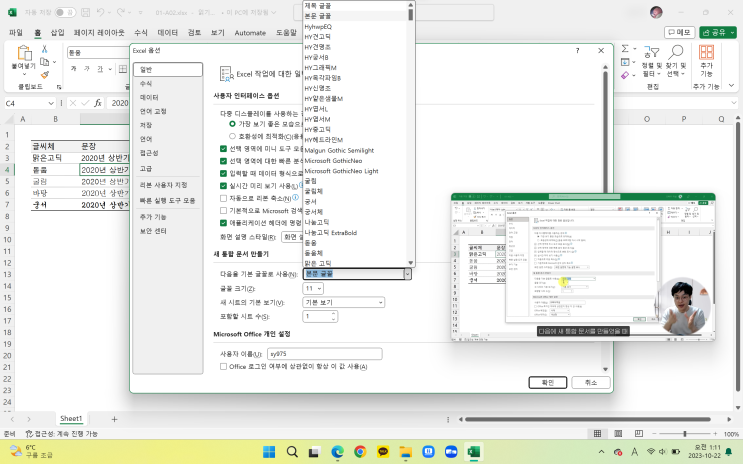Click the Excel icon on the taskbar
This screenshot has width=743, height=464.
click(475, 452)
